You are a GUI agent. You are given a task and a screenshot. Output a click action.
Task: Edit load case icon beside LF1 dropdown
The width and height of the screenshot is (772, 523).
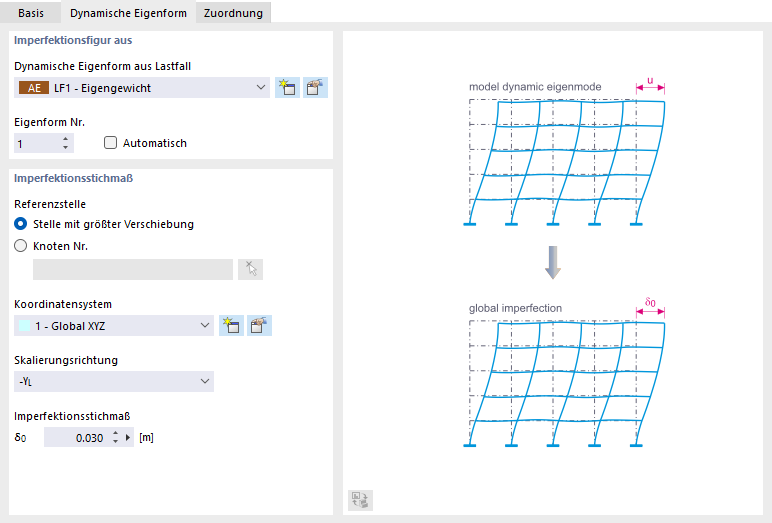click(x=316, y=88)
